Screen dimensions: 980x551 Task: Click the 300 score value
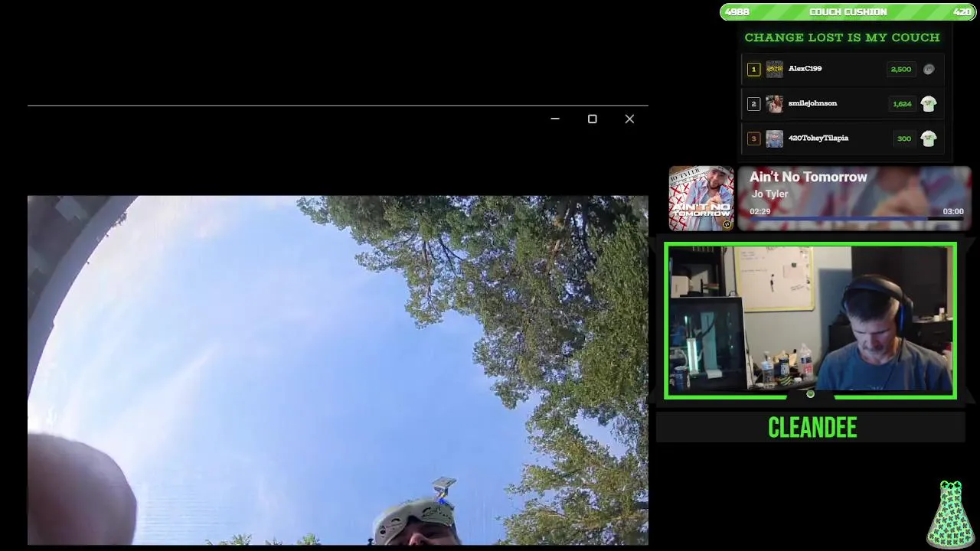point(904,139)
